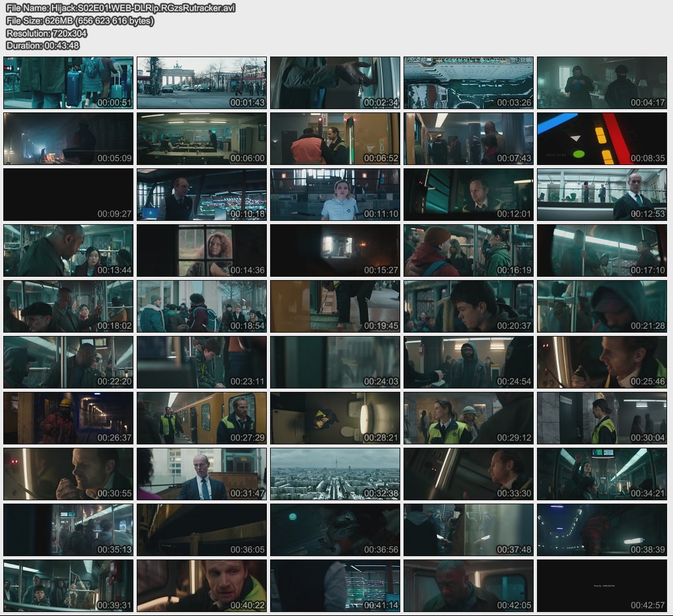Click the 00:27:29 frame with yellow train

coord(202,418)
